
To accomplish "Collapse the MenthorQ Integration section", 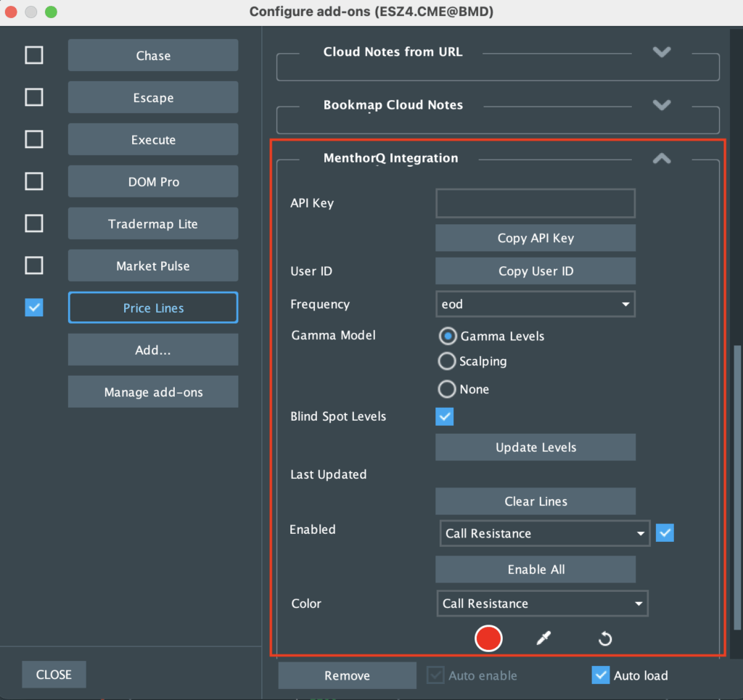I will click(661, 158).
